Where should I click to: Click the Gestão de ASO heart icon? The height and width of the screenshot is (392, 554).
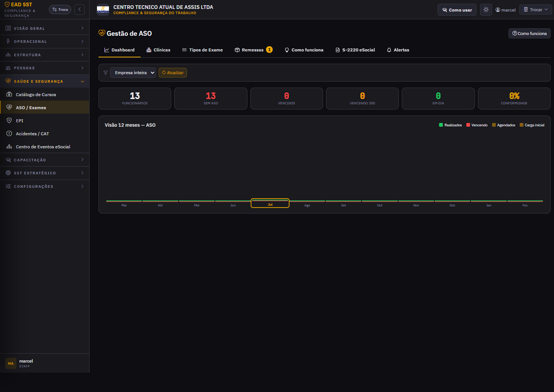pyautogui.click(x=102, y=33)
